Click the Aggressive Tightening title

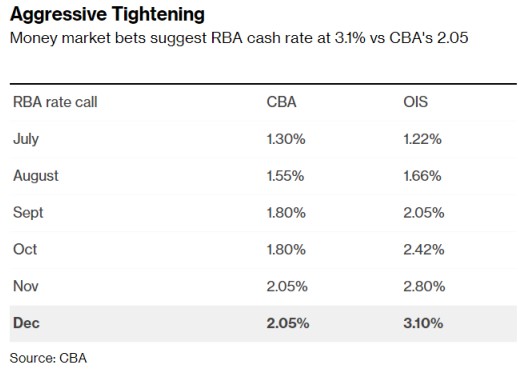click(x=107, y=15)
